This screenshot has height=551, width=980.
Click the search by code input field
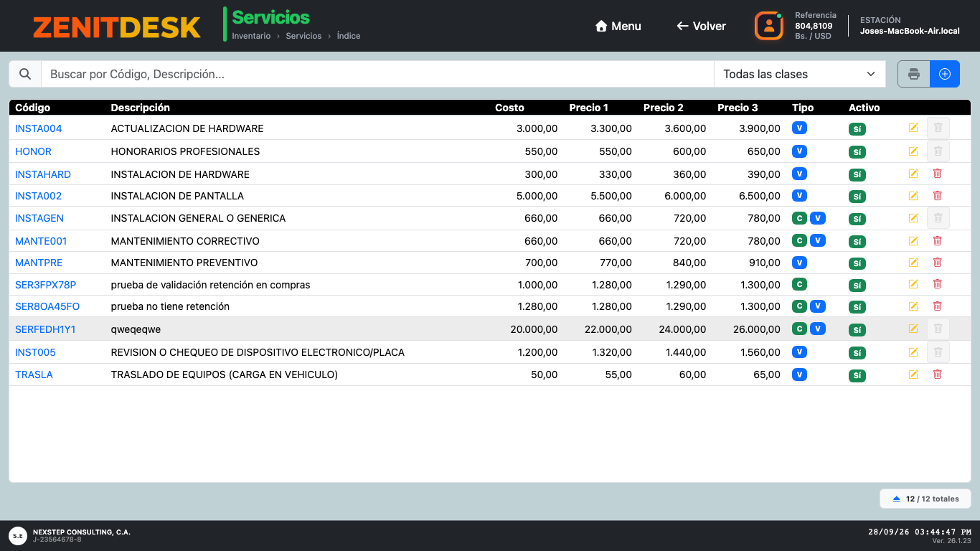[x=377, y=74]
